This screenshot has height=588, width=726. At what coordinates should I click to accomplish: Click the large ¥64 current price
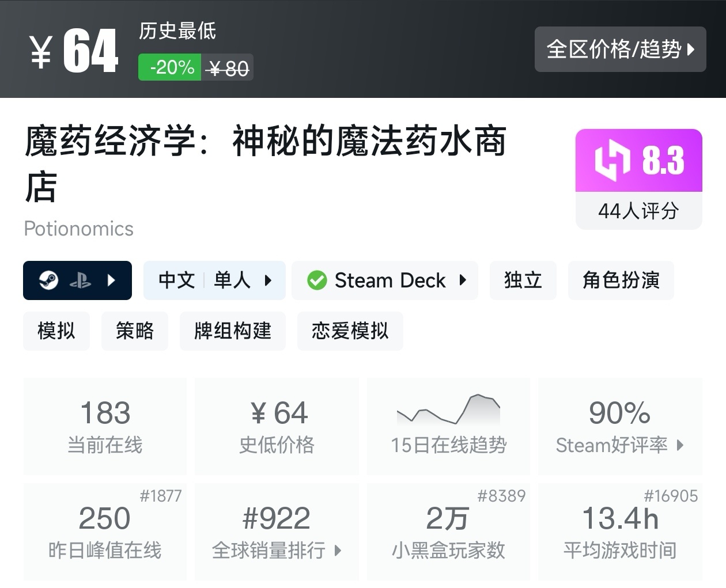point(74,51)
